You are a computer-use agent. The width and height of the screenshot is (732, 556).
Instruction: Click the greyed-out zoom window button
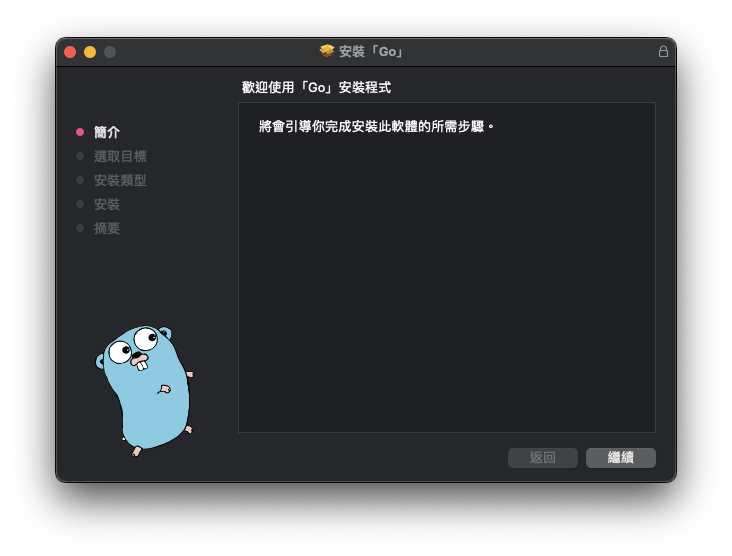(110, 52)
